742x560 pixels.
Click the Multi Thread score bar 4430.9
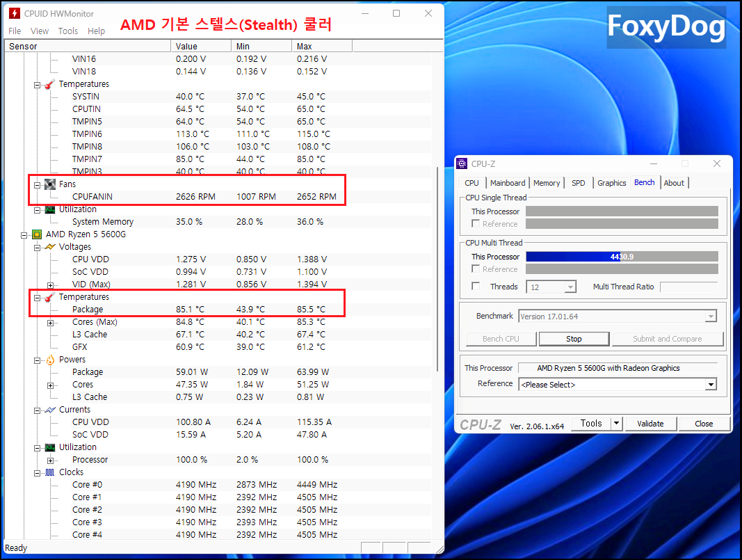pyautogui.click(x=622, y=257)
